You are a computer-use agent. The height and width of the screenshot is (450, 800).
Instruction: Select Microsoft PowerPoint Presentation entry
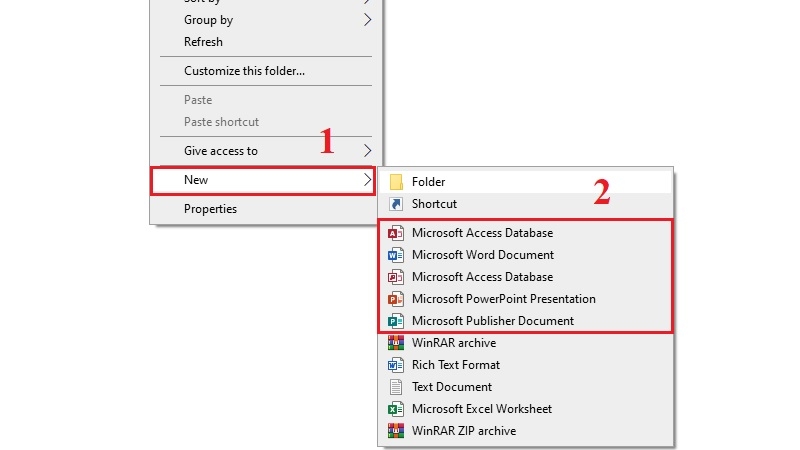tap(526, 298)
